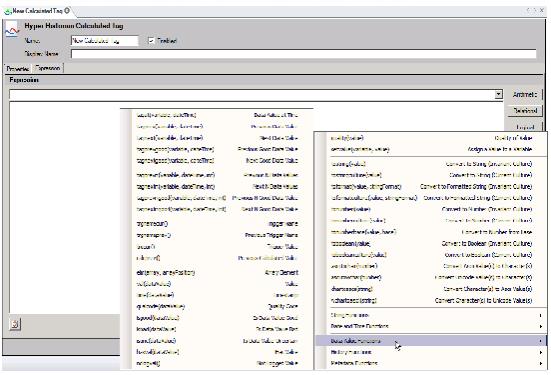Choose the Trigger Name entry
The height and width of the screenshot is (375, 551).
(217, 224)
